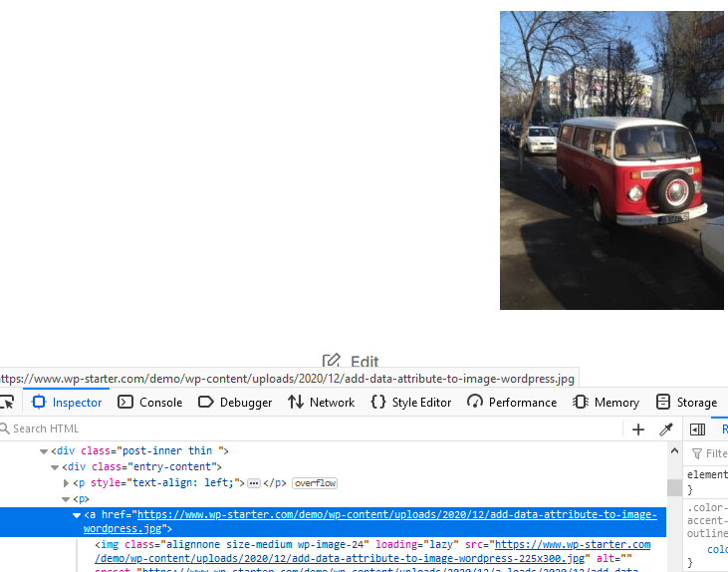Click the "post-inner thin" class value

tap(167, 451)
